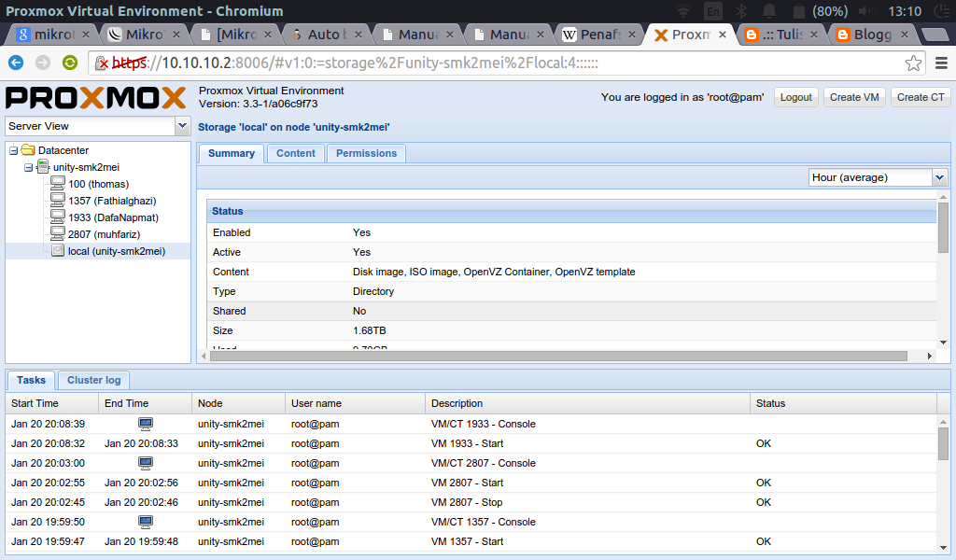Open the Server View dropdown

pyautogui.click(x=182, y=126)
